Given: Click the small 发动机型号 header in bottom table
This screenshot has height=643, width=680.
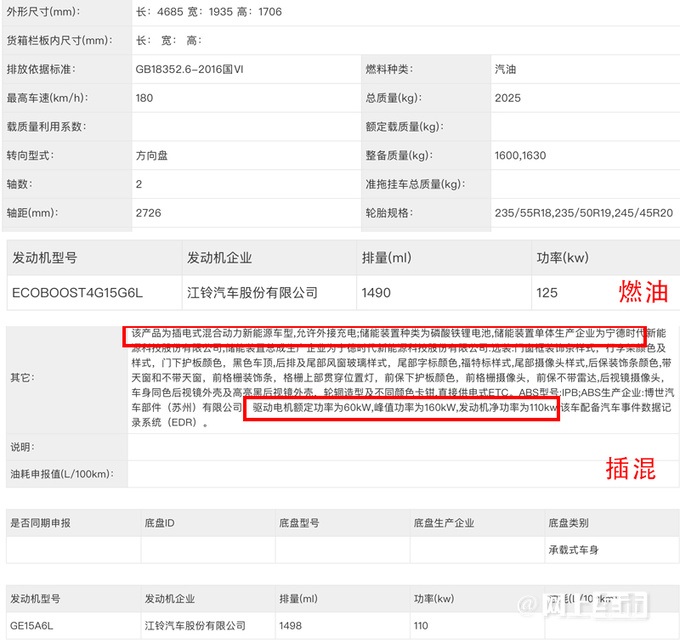Looking at the screenshot, I should pyautogui.click(x=35, y=599).
